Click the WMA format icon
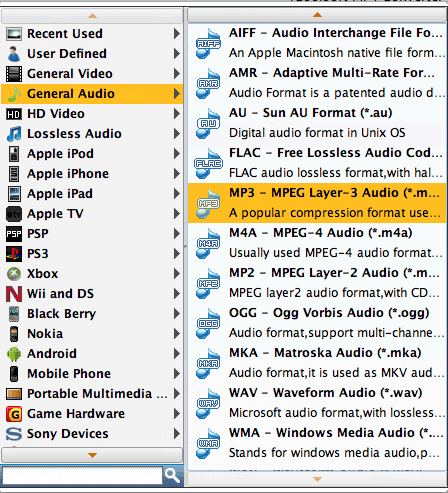The image size is (448, 493). [208, 443]
